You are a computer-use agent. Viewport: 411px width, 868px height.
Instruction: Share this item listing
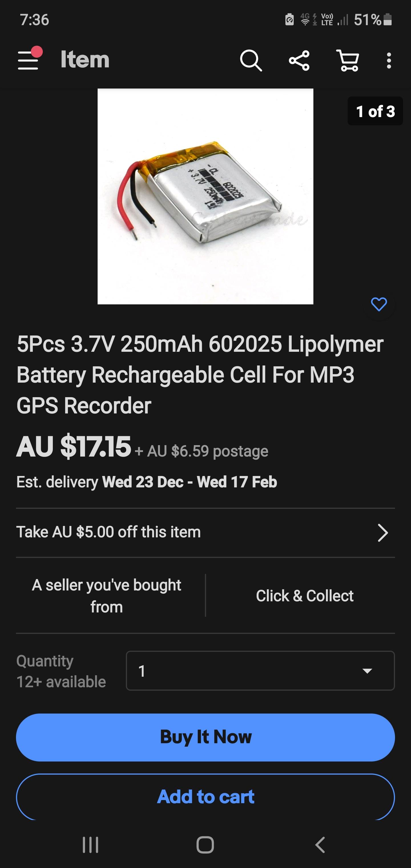299,61
